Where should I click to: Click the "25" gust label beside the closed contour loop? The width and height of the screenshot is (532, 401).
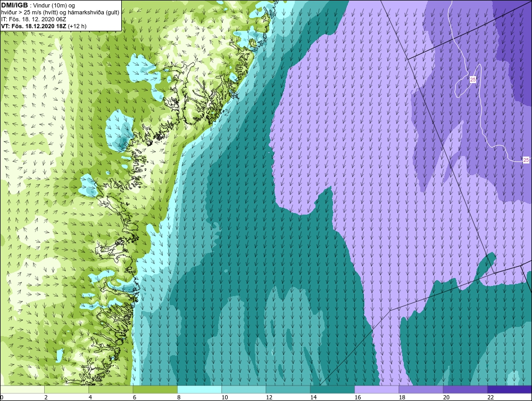[x=473, y=80]
